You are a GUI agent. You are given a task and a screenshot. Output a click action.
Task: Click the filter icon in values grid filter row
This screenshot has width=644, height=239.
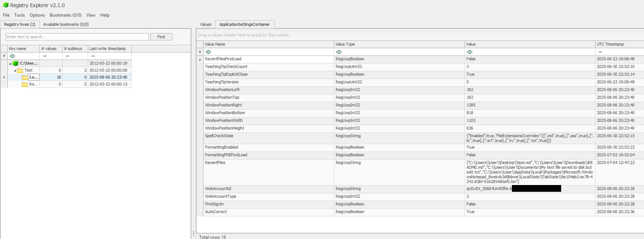[x=200, y=52]
